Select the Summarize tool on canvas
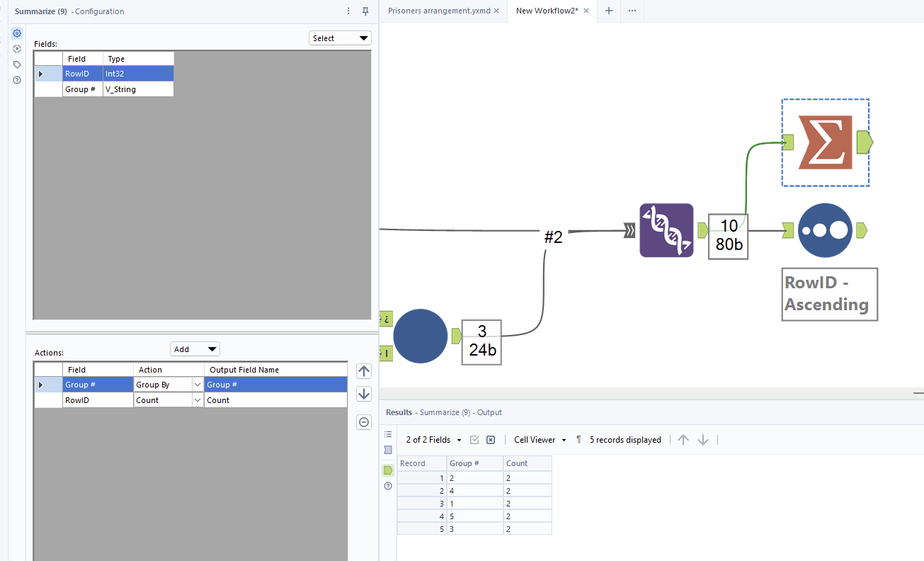The height and width of the screenshot is (561, 924). tap(825, 142)
